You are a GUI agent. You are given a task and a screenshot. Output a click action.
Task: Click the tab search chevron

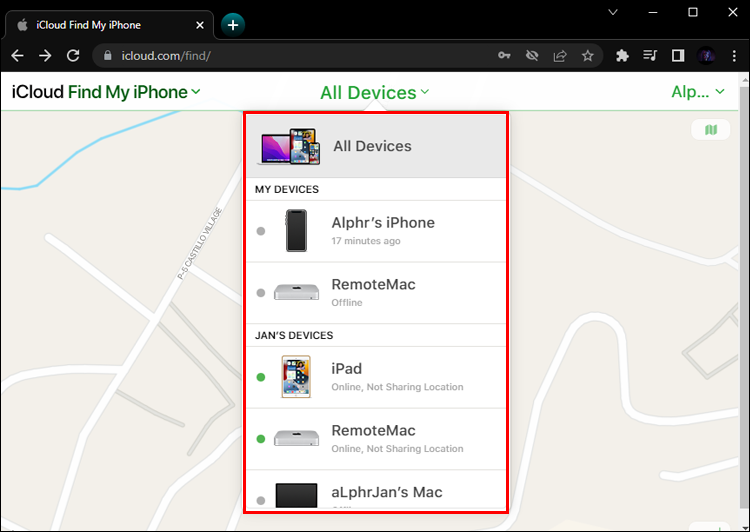tap(613, 12)
